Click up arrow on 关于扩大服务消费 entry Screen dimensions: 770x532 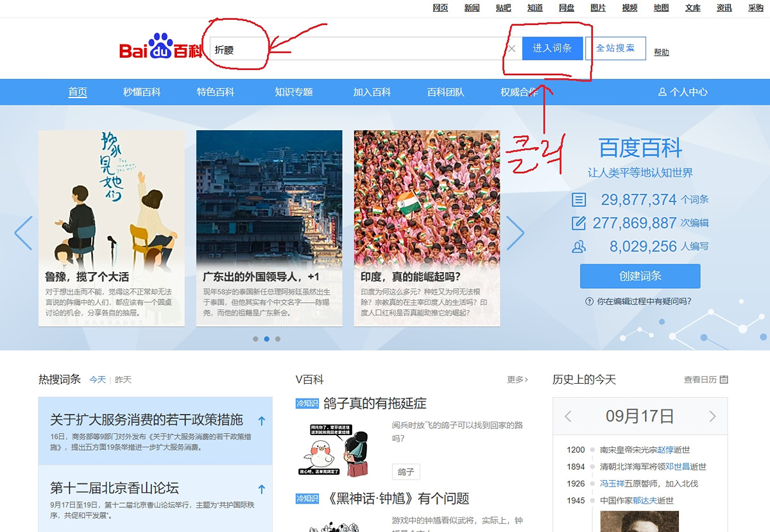[261, 422]
